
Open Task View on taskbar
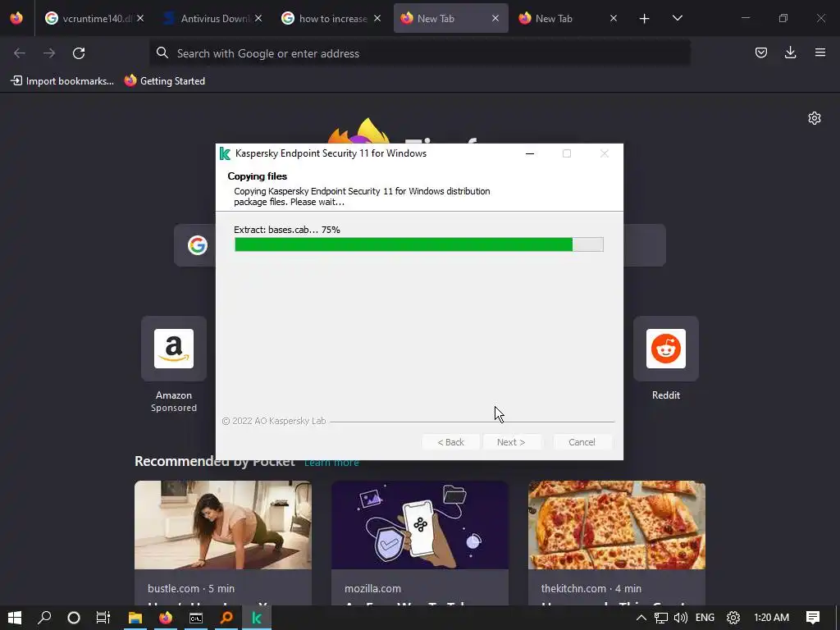coord(103,618)
